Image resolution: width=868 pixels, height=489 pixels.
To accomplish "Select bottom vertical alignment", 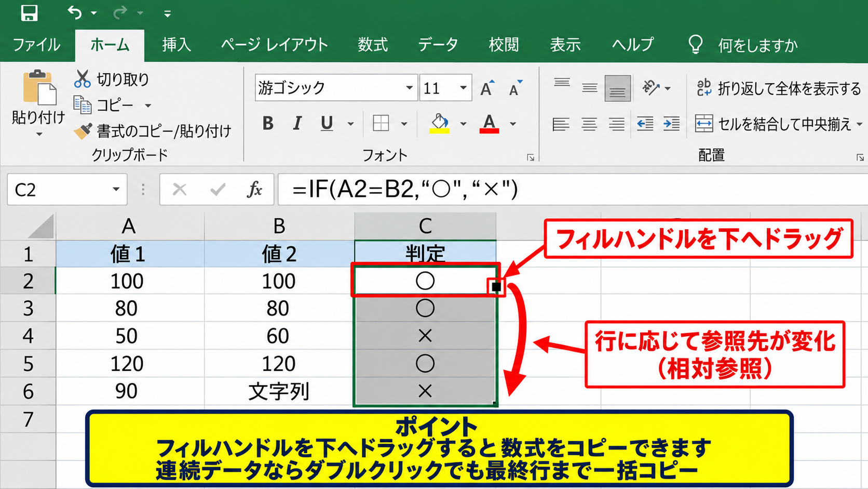I will [618, 88].
